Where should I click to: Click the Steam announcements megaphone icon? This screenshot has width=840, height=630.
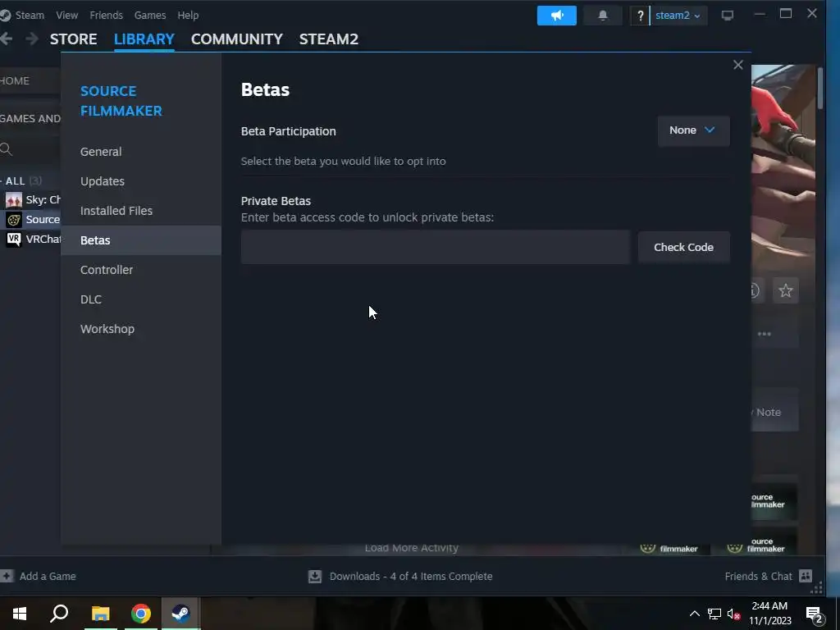click(x=557, y=16)
